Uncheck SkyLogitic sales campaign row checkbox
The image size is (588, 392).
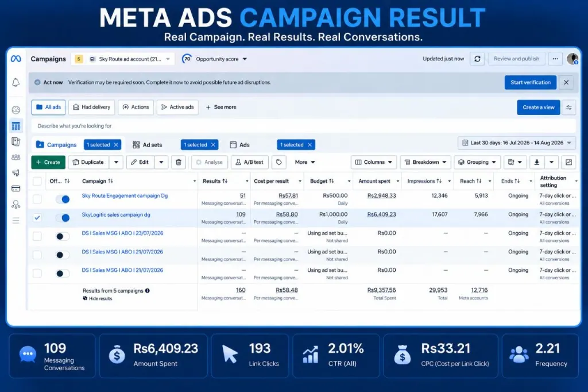[x=37, y=218]
